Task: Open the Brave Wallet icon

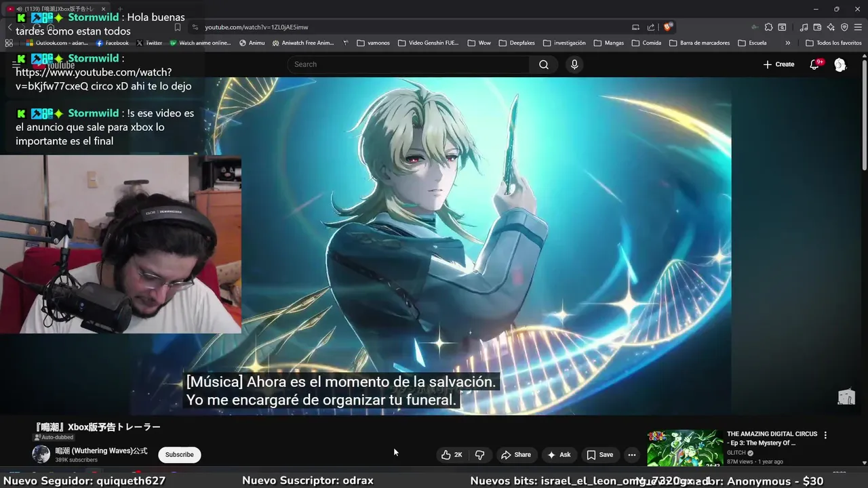Action: click(817, 27)
